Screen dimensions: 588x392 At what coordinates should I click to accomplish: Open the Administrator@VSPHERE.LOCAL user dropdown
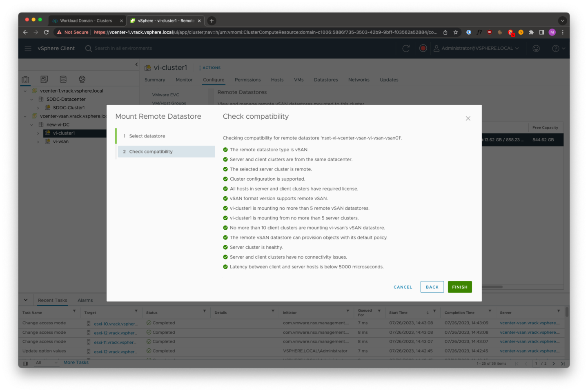[x=476, y=48]
